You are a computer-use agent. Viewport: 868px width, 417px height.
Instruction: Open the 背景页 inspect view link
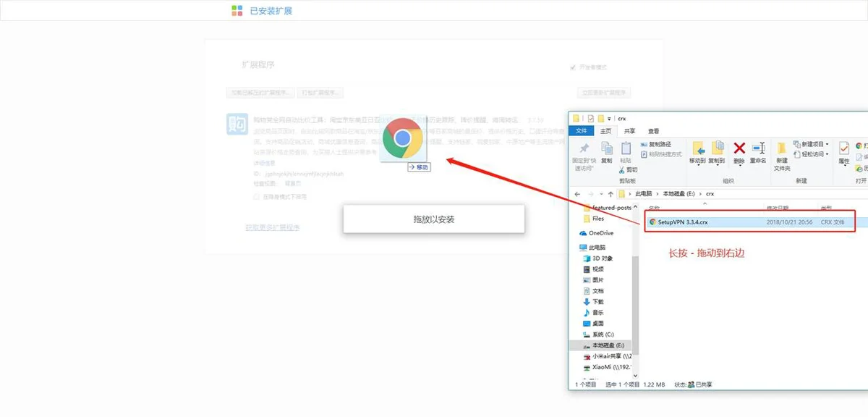coord(292,185)
